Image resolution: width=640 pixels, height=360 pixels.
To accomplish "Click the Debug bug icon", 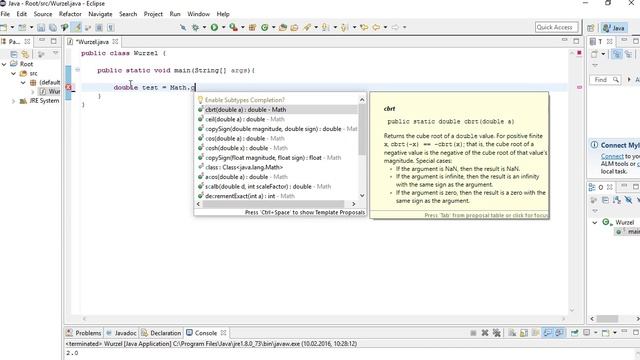I will [196, 27].
